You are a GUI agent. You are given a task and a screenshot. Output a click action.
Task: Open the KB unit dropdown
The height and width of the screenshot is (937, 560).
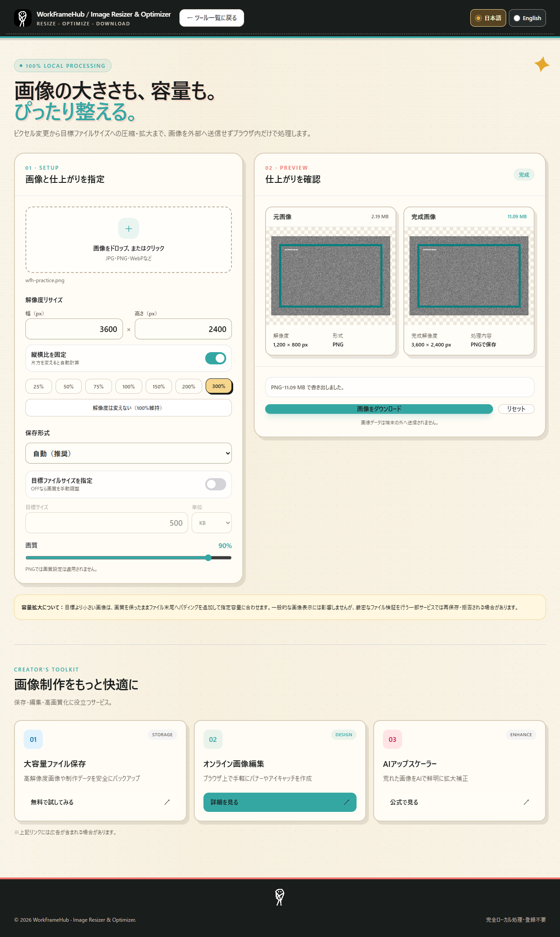click(212, 523)
